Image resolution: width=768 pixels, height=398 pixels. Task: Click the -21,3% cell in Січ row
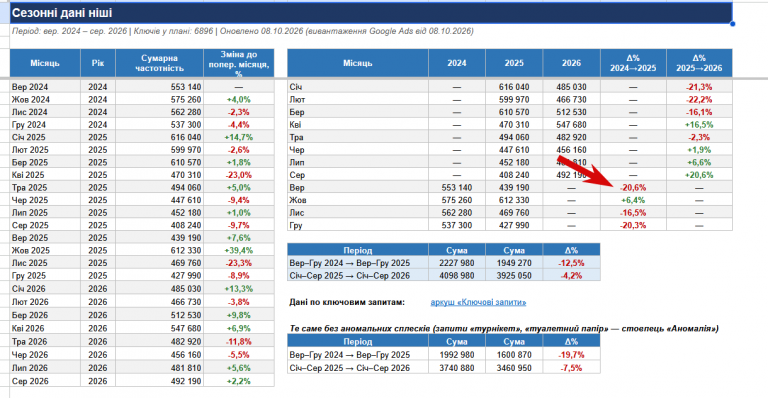pyautogui.click(x=699, y=87)
